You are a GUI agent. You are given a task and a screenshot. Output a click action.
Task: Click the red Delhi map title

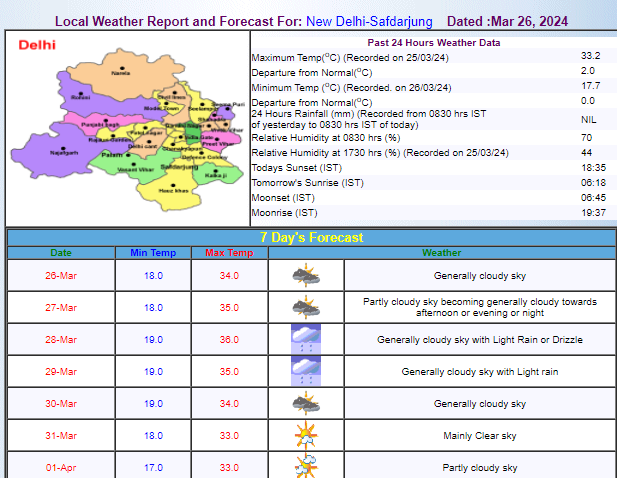[x=37, y=46]
